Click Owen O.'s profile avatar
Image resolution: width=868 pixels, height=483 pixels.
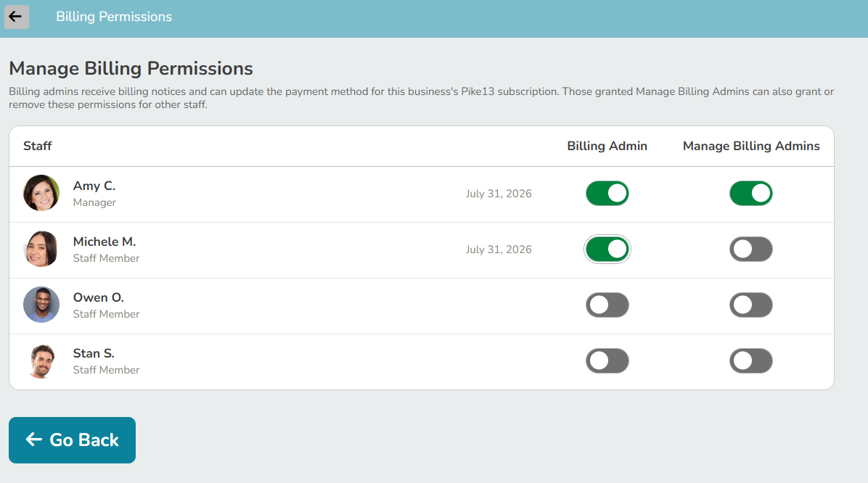click(x=41, y=305)
